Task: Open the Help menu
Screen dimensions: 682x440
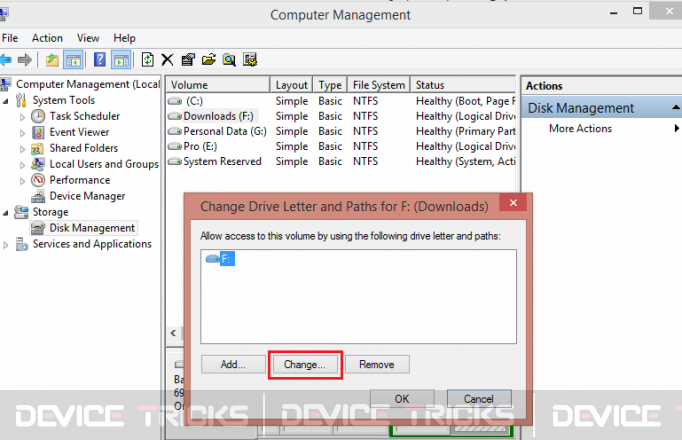Action: (124, 38)
